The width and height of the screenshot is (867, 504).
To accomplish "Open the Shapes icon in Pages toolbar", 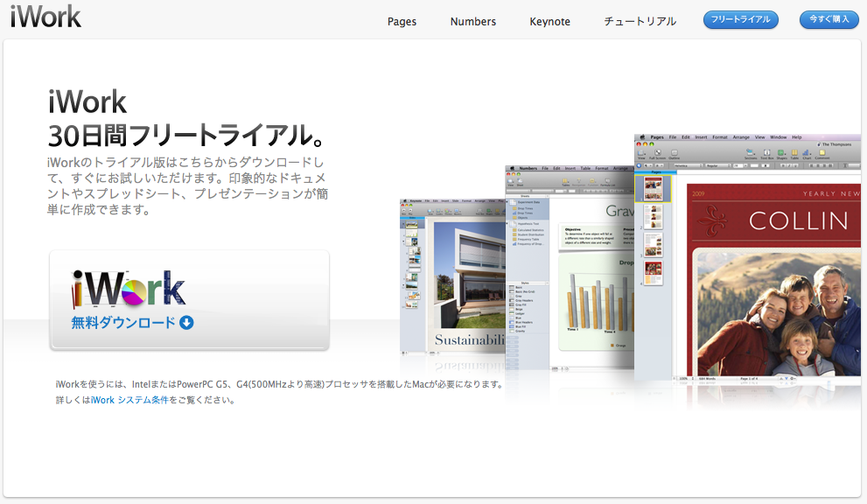I will [780, 154].
